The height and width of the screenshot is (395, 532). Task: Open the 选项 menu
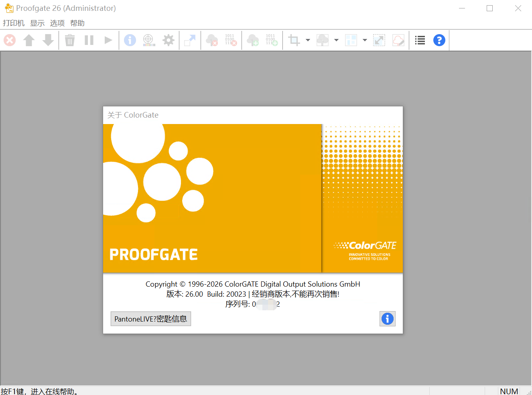pos(57,23)
